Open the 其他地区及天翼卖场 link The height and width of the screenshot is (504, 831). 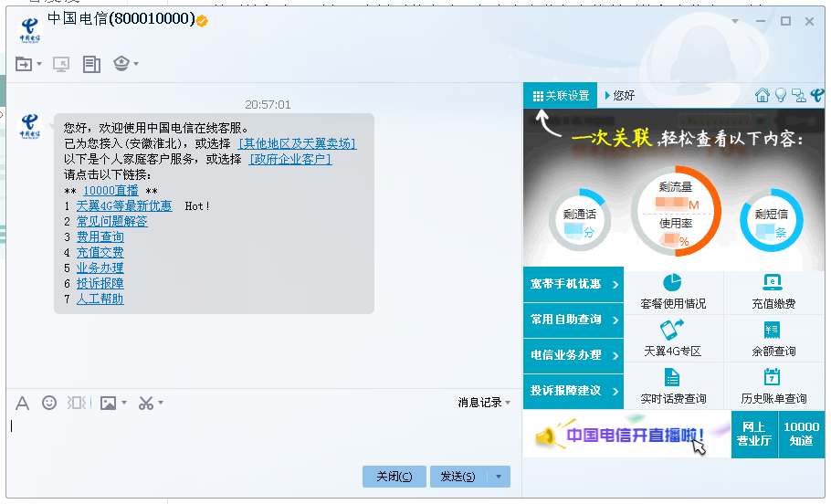(298, 143)
